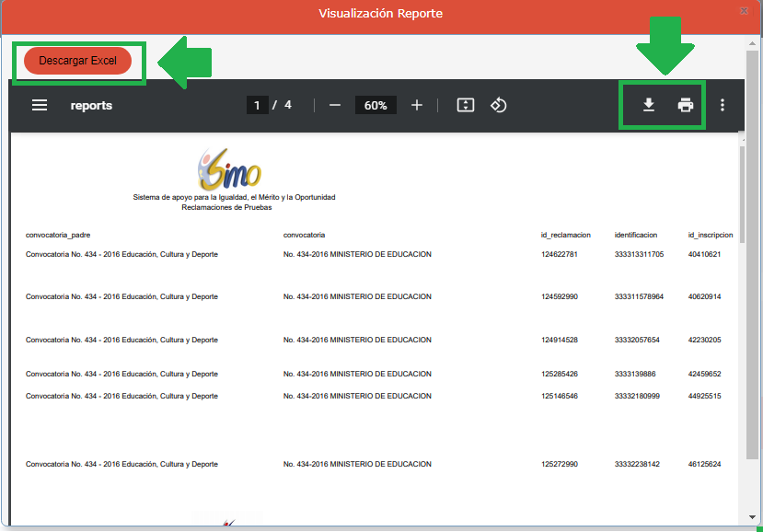The image size is (763, 532).
Task: Print the report using the printer icon
Action: 686,105
